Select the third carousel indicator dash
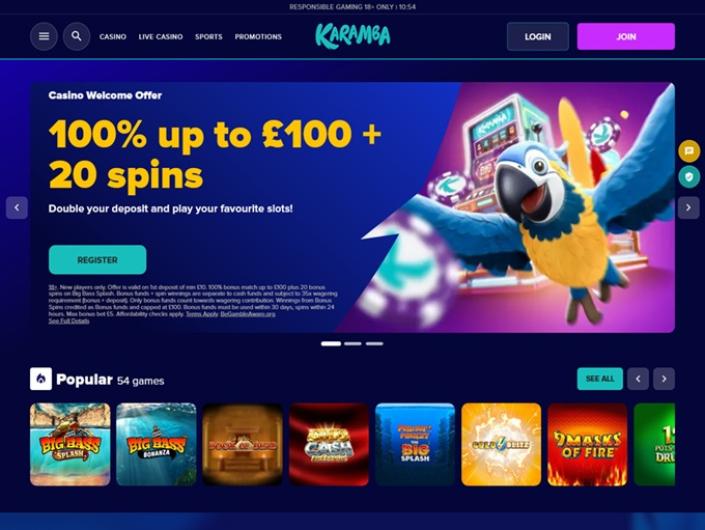Image resolution: width=705 pixels, height=530 pixels. click(x=375, y=344)
